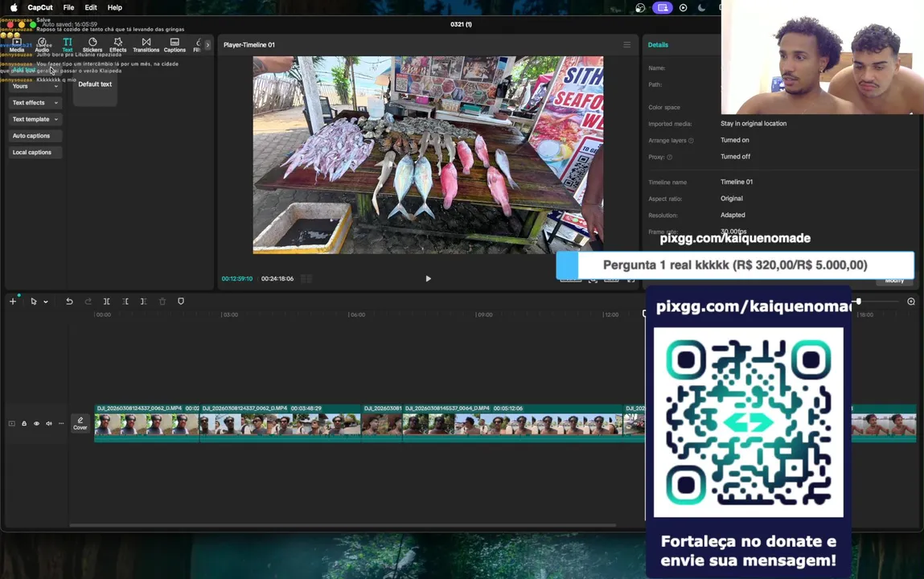
Task: Click the current timecode 00:12:59:10
Action: [x=237, y=278]
